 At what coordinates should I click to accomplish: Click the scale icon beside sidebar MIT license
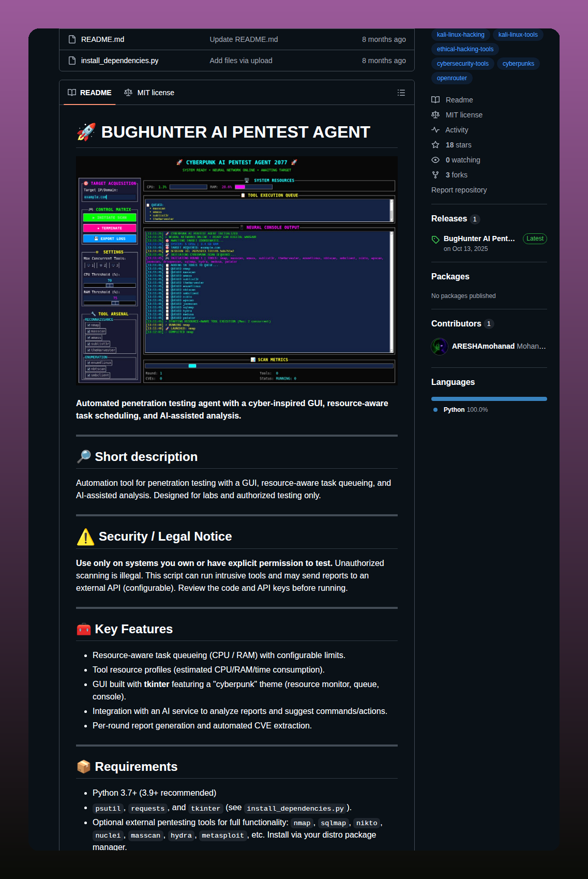435,115
